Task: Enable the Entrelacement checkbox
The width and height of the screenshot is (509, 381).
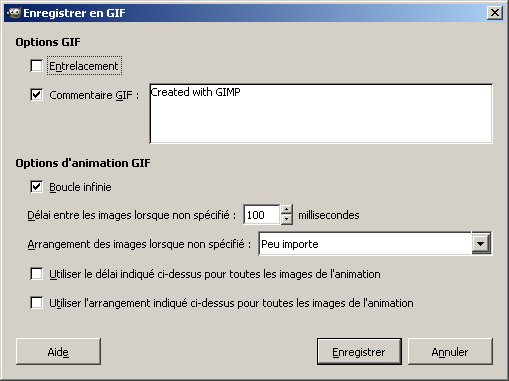Action: 36,66
